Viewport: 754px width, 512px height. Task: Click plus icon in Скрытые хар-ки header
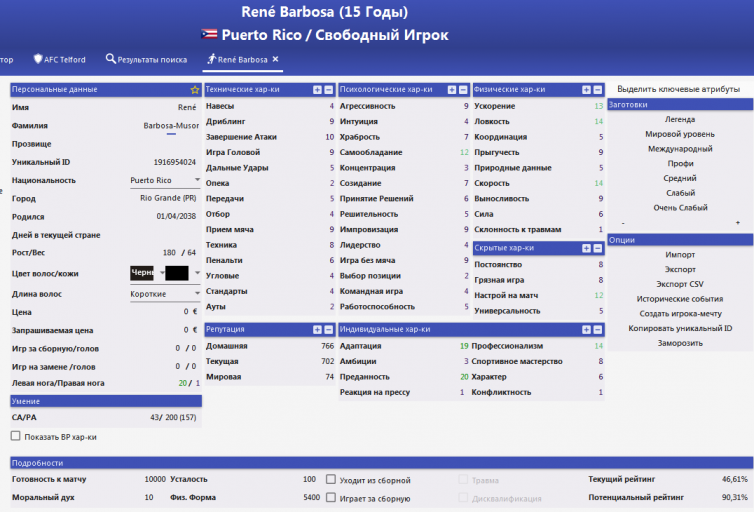586,248
